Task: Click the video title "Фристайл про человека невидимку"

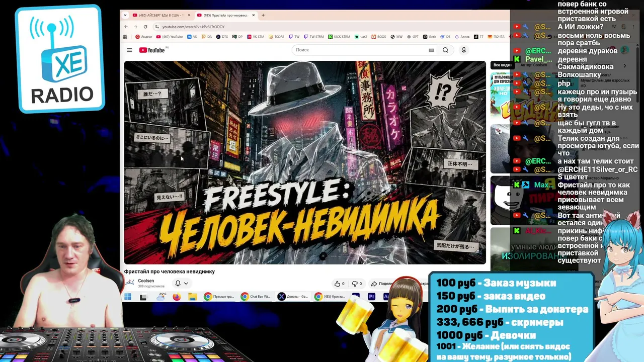Action: 170,271
